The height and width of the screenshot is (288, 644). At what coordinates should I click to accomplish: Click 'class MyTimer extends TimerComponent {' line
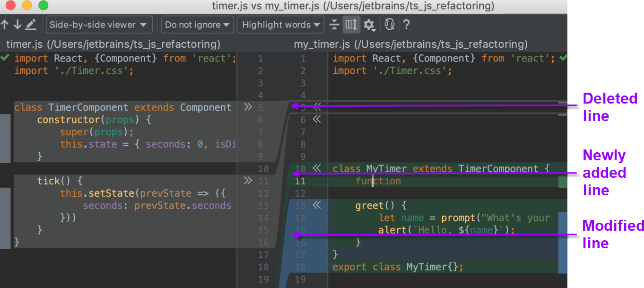click(x=442, y=168)
